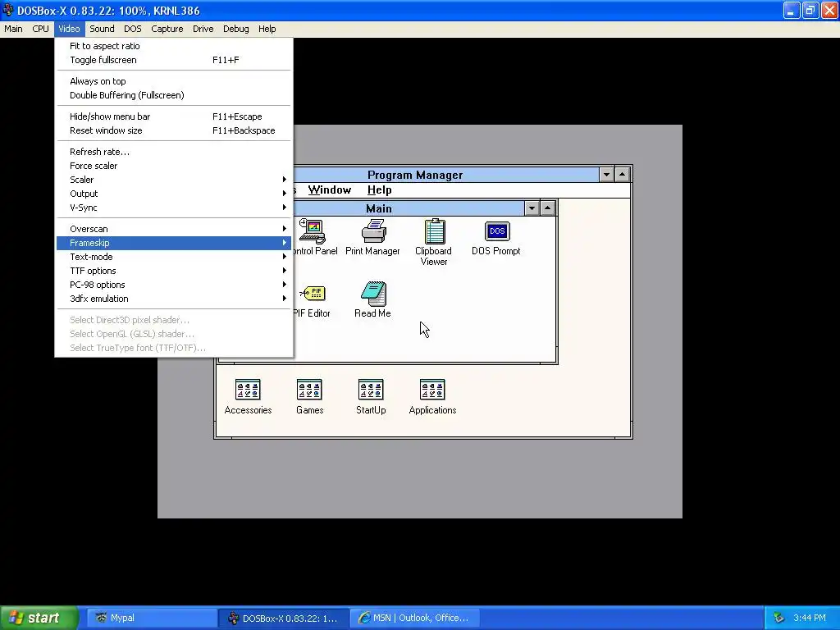This screenshot has height=630, width=840.
Task: Open DOSBox-X Help menu
Action: pos(267,29)
